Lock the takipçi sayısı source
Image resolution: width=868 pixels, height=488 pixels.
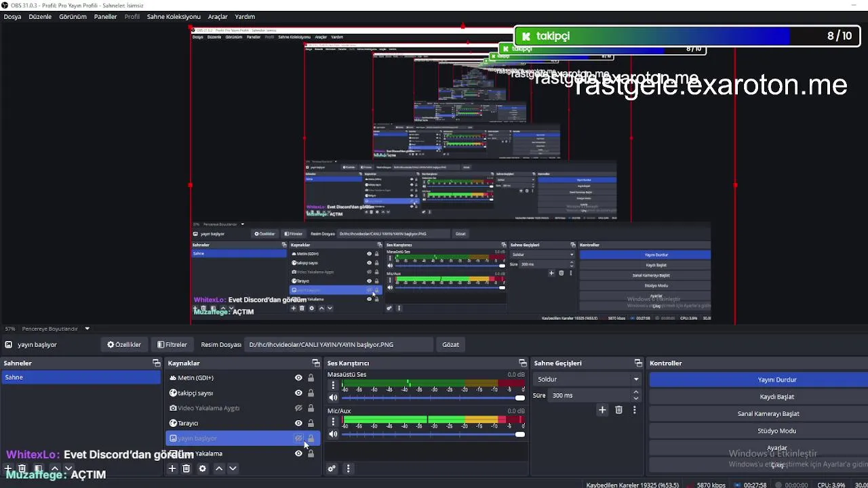[311, 393]
